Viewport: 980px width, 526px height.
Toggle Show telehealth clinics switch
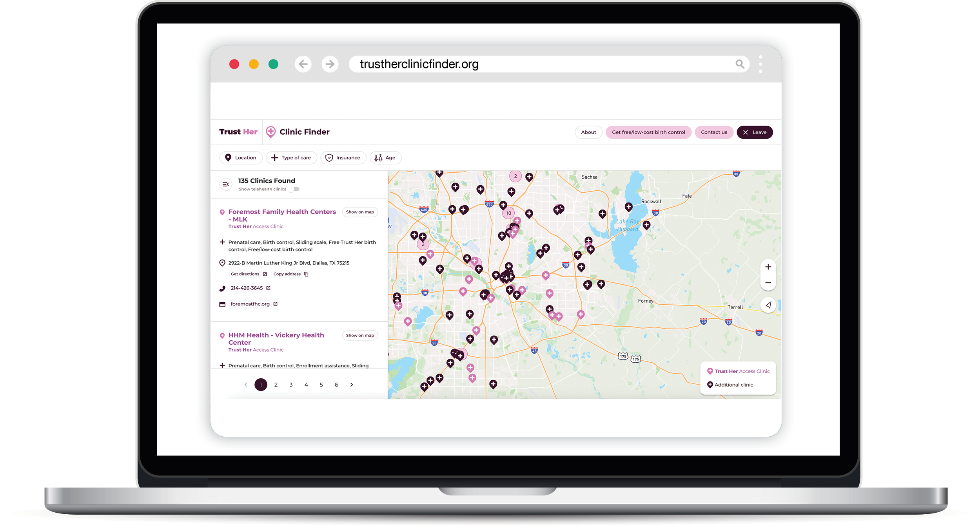pos(294,189)
